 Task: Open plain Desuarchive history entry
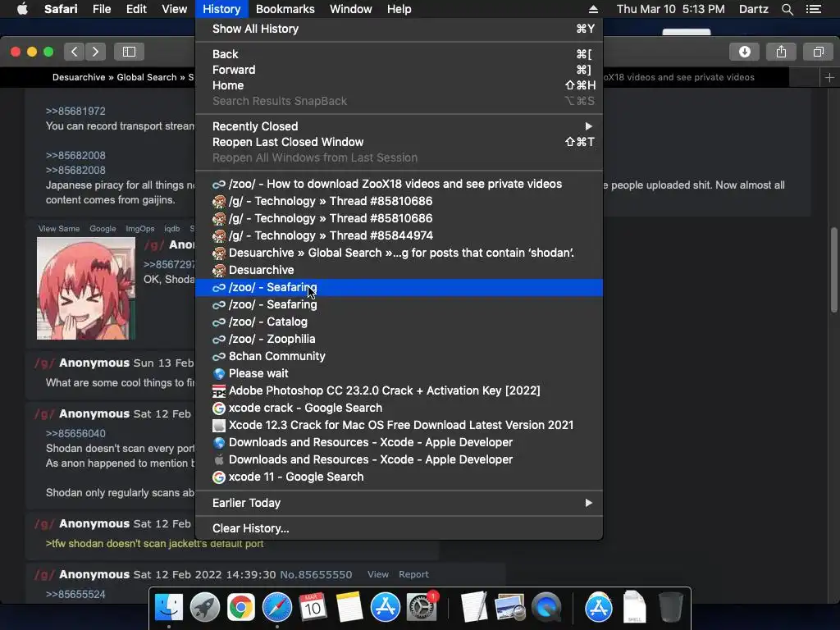click(x=399, y=270)
